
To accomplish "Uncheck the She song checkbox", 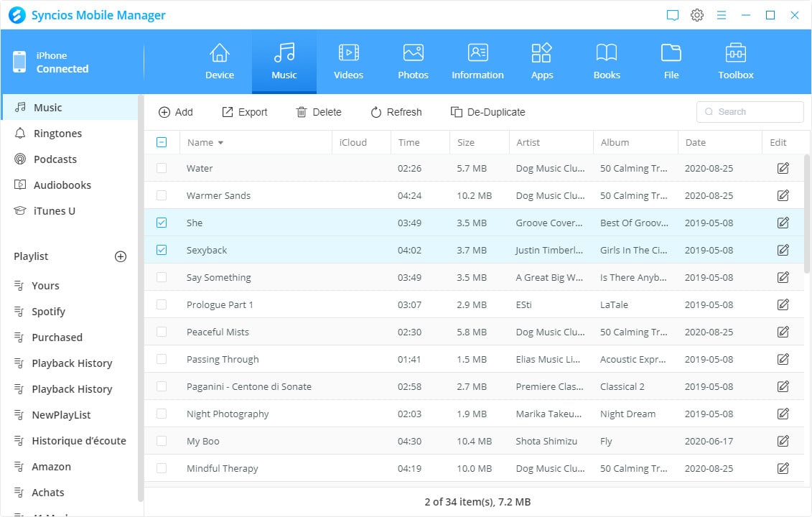I will click(162, 223).
